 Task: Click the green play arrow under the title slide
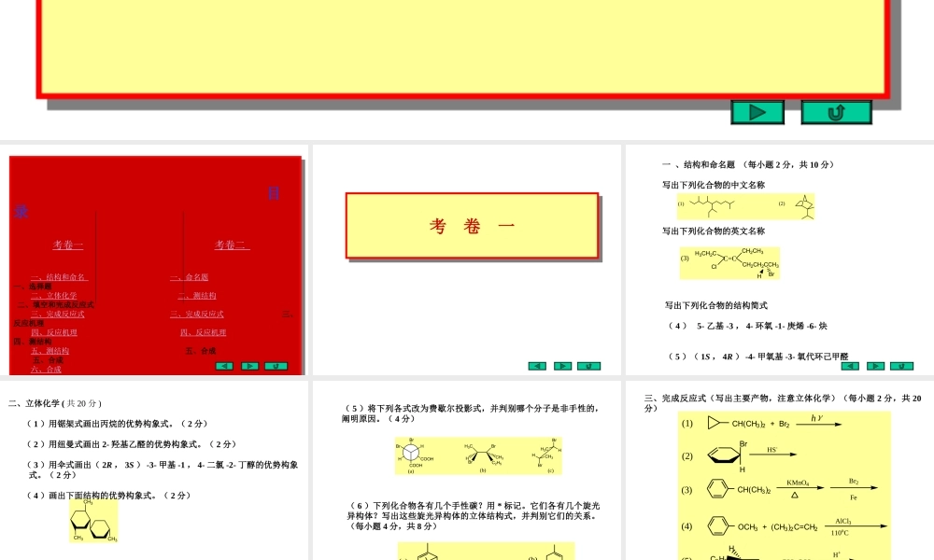pyautogui.click(x=758, y=111)
